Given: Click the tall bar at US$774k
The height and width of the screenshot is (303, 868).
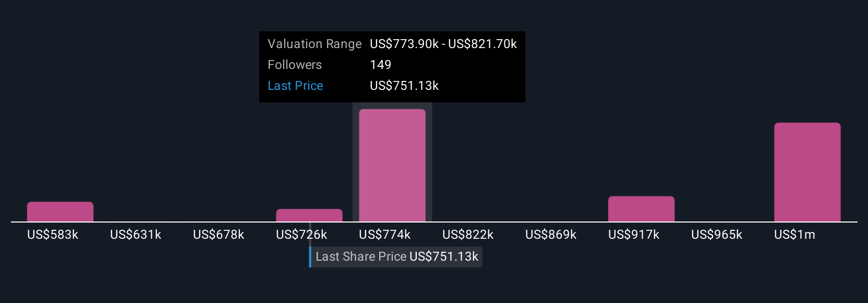Looking at the screenshot, I should [x=392, y=165].
